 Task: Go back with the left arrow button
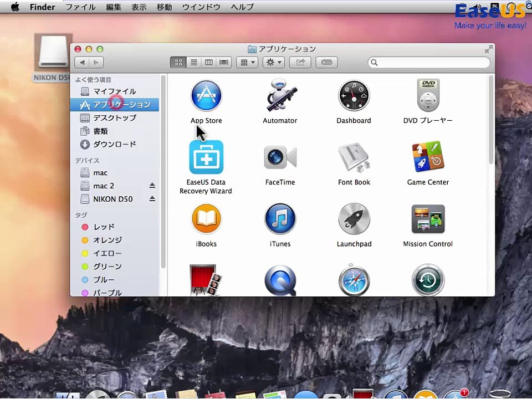(x=82, y=63)
